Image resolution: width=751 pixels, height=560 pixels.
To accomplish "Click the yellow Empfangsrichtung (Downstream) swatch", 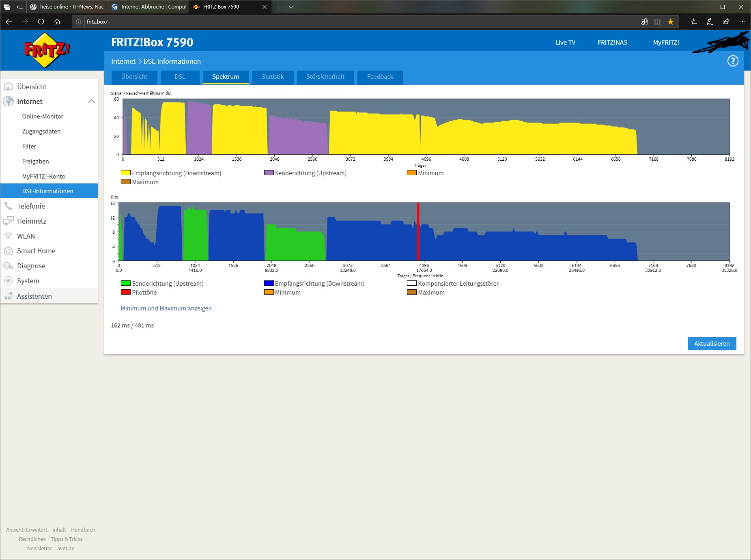I will click(125, 173).
